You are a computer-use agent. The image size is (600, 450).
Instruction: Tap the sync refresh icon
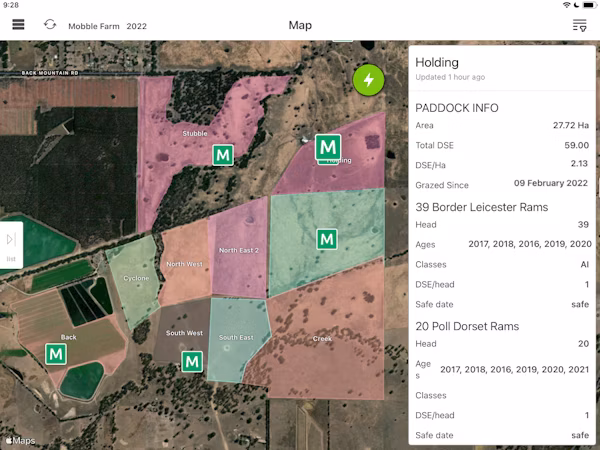pyautogui.click(x=50, y=25)
